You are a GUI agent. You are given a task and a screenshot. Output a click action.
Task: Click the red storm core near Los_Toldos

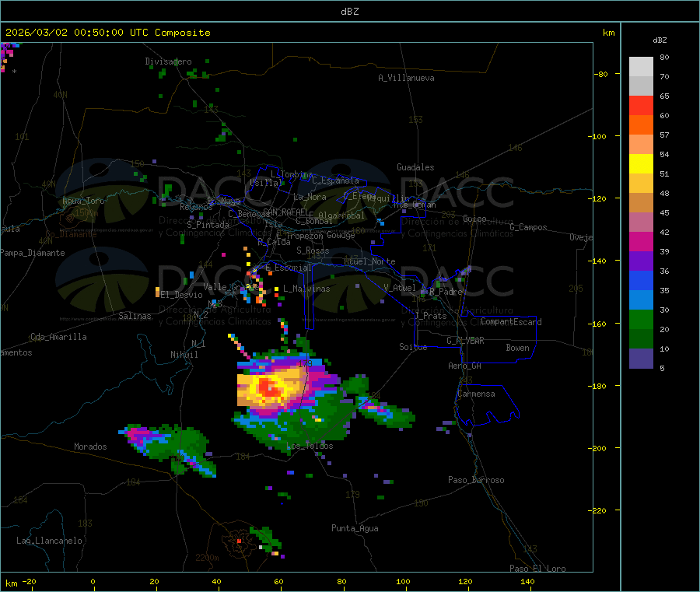[x=269, y=387]
